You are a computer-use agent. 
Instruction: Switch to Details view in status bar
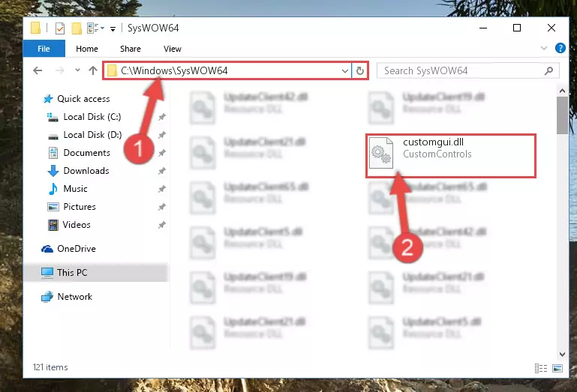click(540, 368)
